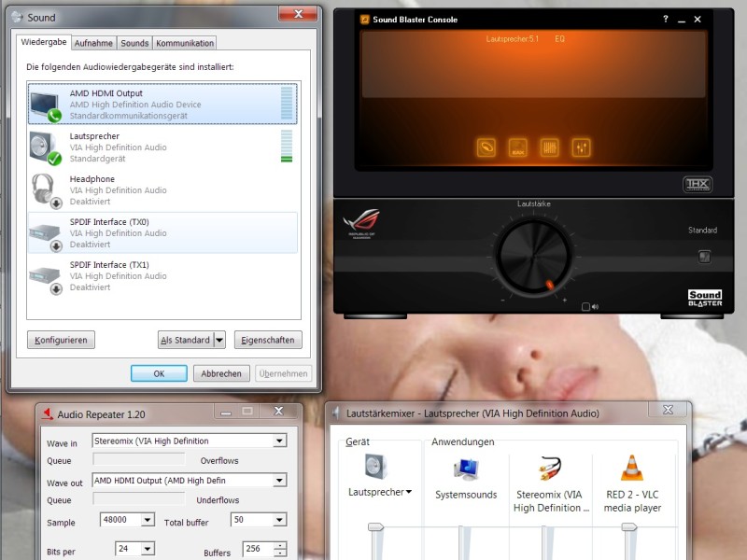Click the VLC cone icon in Lautstärkemixer
This screenshot has width=747, height=560.
pos(632,469)
